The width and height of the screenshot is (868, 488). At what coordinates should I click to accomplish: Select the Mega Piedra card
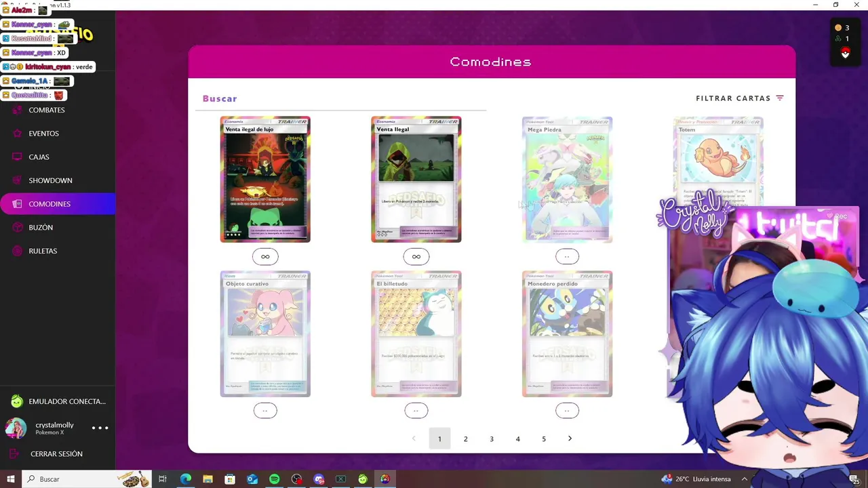pyautogui.click(x=567, y=180)
